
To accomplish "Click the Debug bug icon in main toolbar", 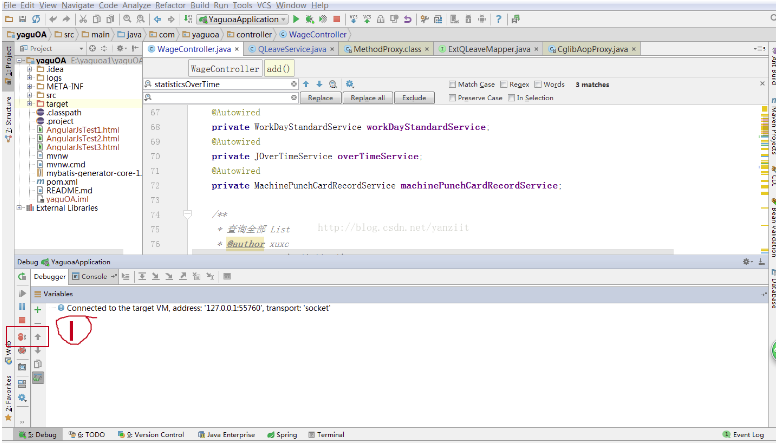I will click(309, 19).
